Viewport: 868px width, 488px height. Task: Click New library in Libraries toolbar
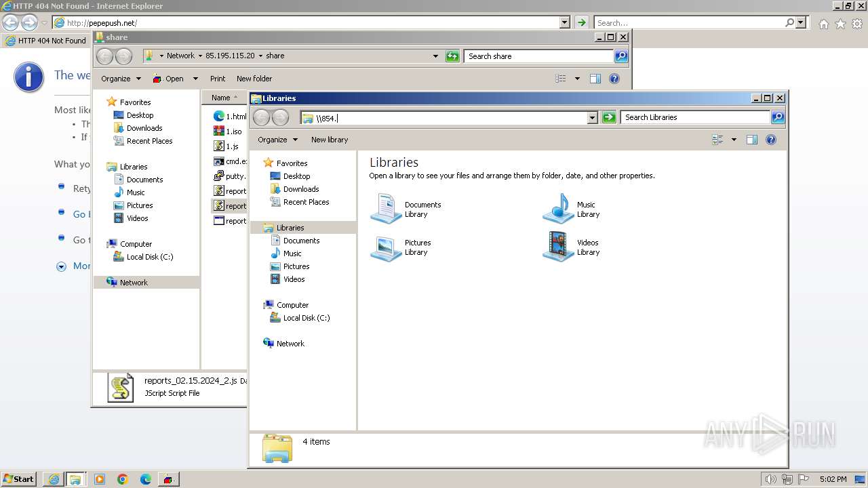coord(330,140)
